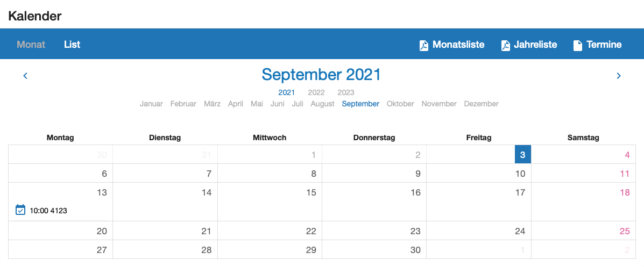This screenshot has height=267, width=644.
Task: Jump to Oktober in month list
Action: [400, 104]
